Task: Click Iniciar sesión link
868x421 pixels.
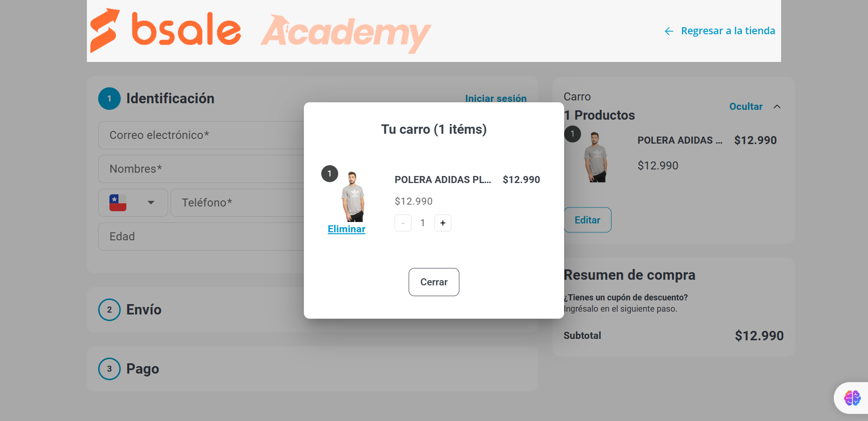Action: (x=496, y=99)
